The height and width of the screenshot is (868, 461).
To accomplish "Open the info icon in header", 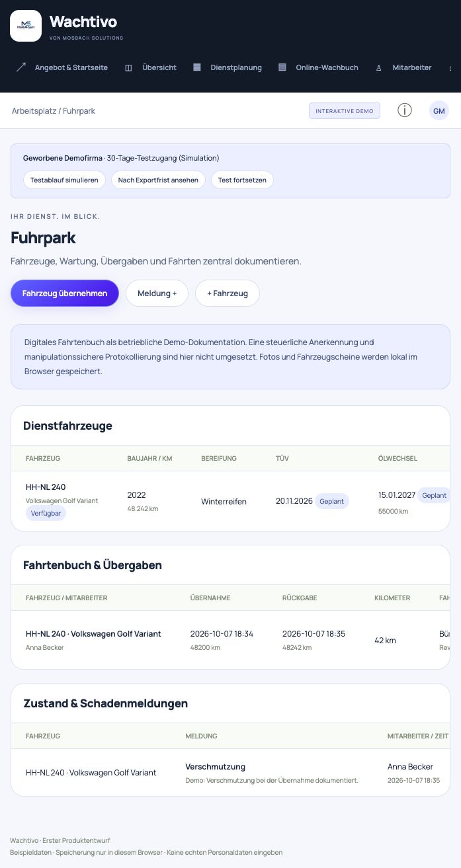I will tap(404, 110).
